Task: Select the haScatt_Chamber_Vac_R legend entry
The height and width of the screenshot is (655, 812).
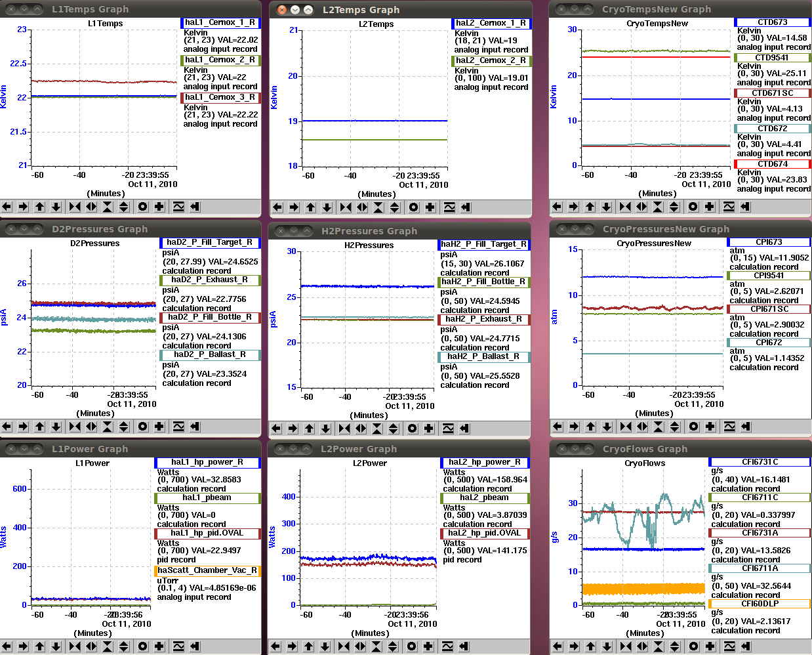Action: 207,570
